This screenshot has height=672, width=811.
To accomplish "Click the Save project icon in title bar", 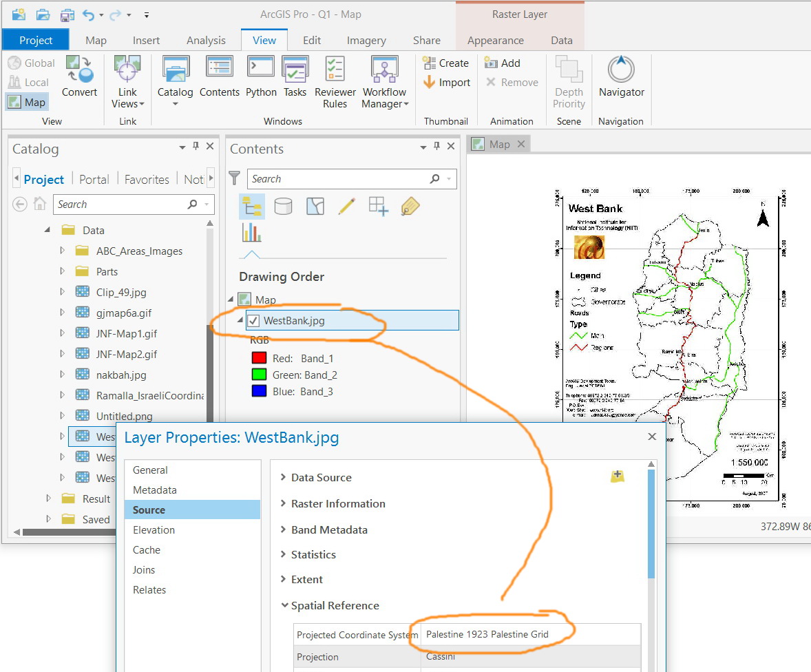I will tap(67, 15).
